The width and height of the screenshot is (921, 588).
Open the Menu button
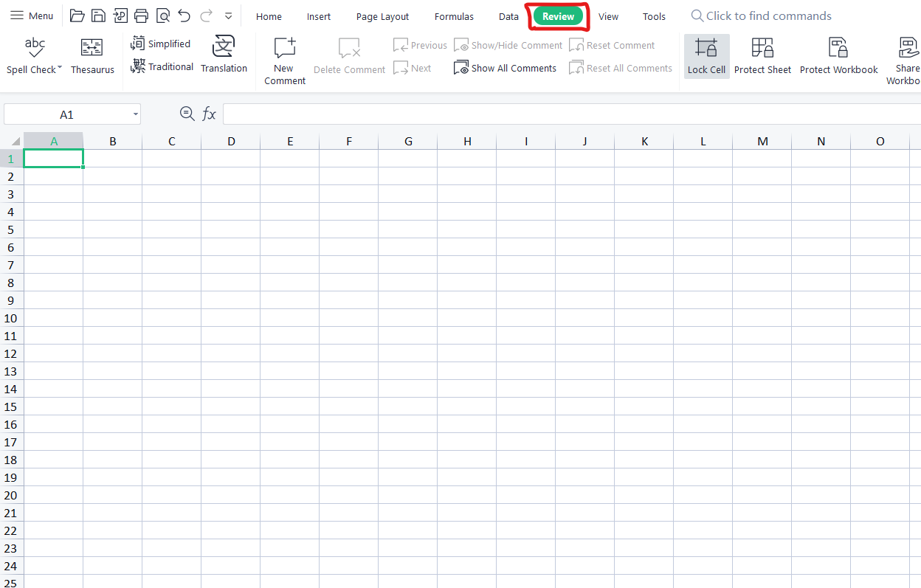coord(32,15)
